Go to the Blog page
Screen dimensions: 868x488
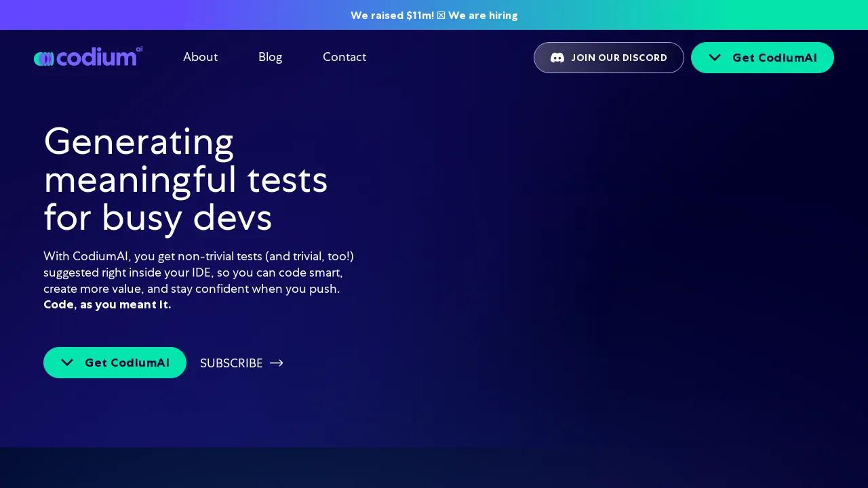[x=270, y=57]
